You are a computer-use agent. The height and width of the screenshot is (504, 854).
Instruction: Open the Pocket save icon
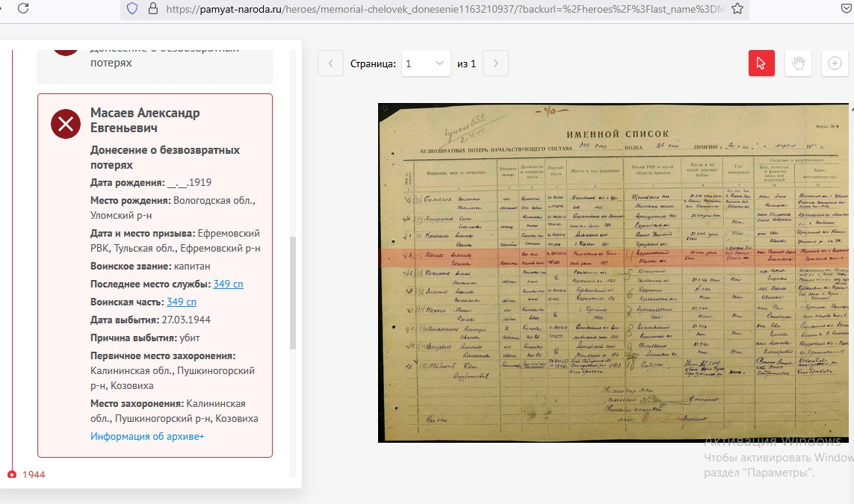847,9
